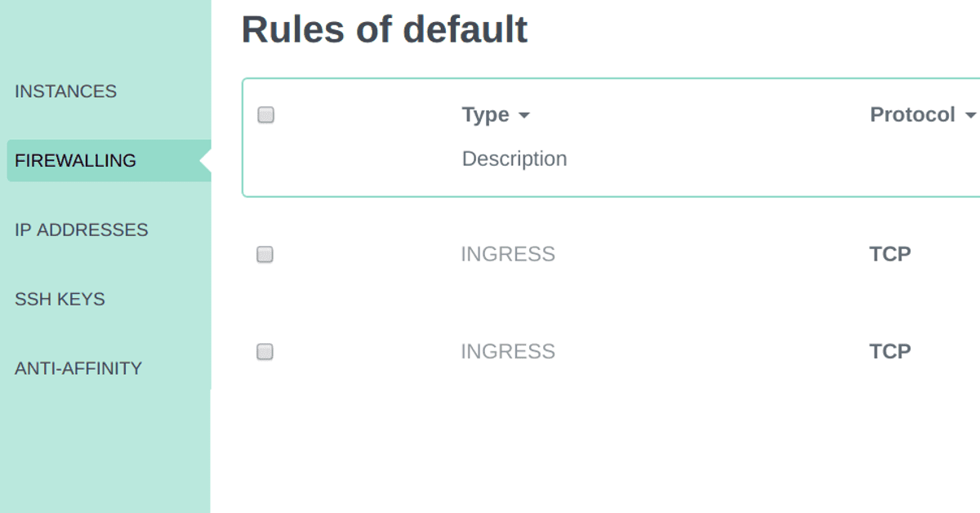Click the TCP protocol of the first rule
980x513 pixels.
click(x=889, y=254)
